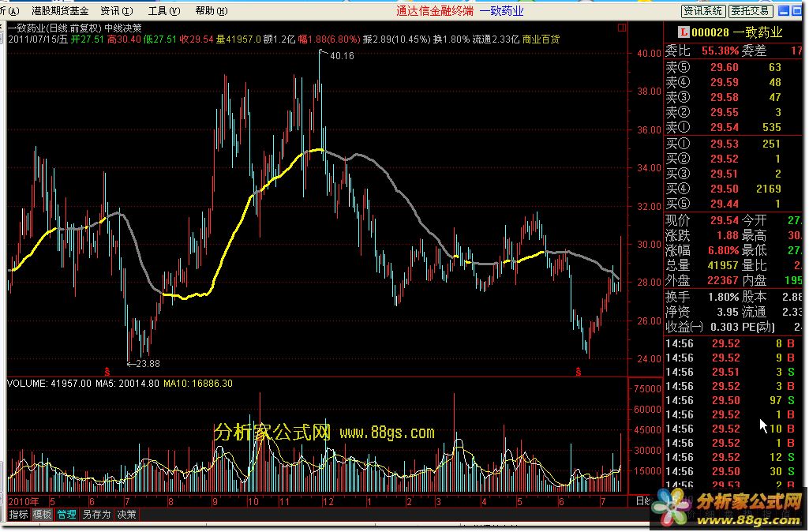Click the blue restore window icon
The image size is (809, 532).
click(x=797, y=10)
